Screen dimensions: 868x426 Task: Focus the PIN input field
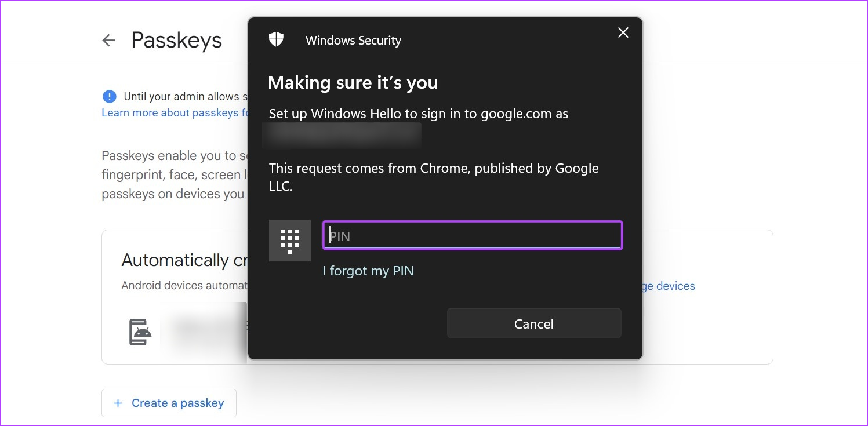click(473, 235)
